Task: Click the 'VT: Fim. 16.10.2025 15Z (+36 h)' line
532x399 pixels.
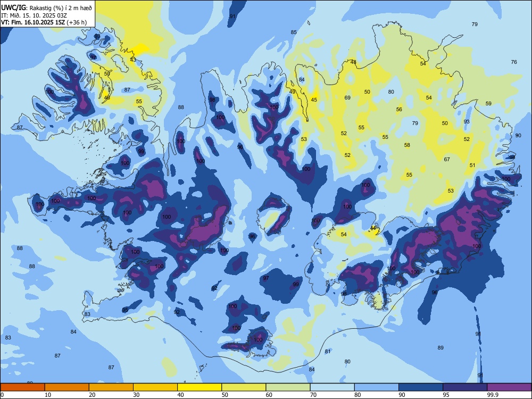Action: 44,22
